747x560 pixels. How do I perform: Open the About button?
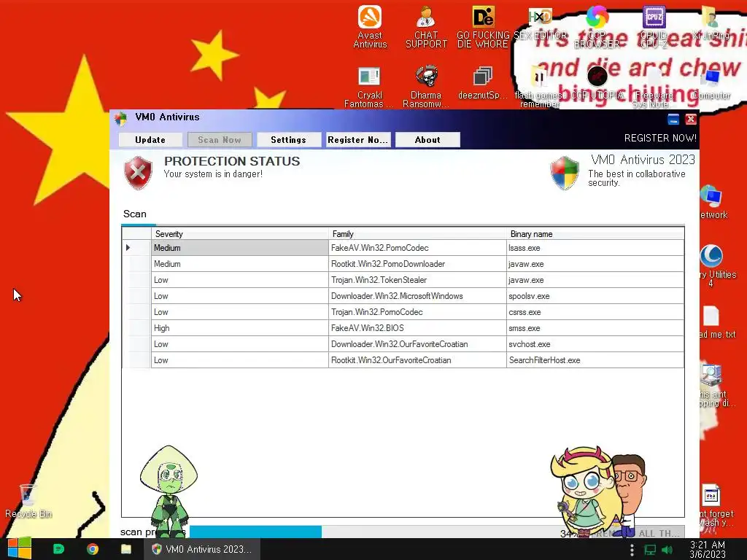[427, 139]
